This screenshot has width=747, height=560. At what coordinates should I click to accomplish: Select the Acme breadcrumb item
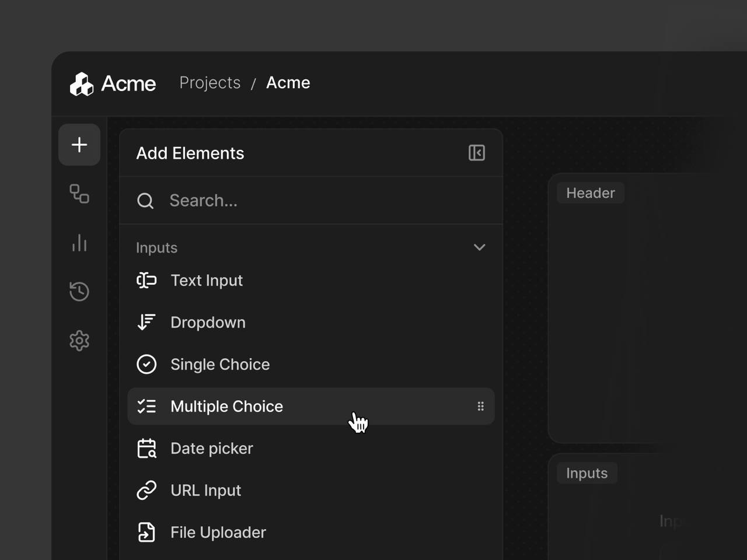(288, 83)
